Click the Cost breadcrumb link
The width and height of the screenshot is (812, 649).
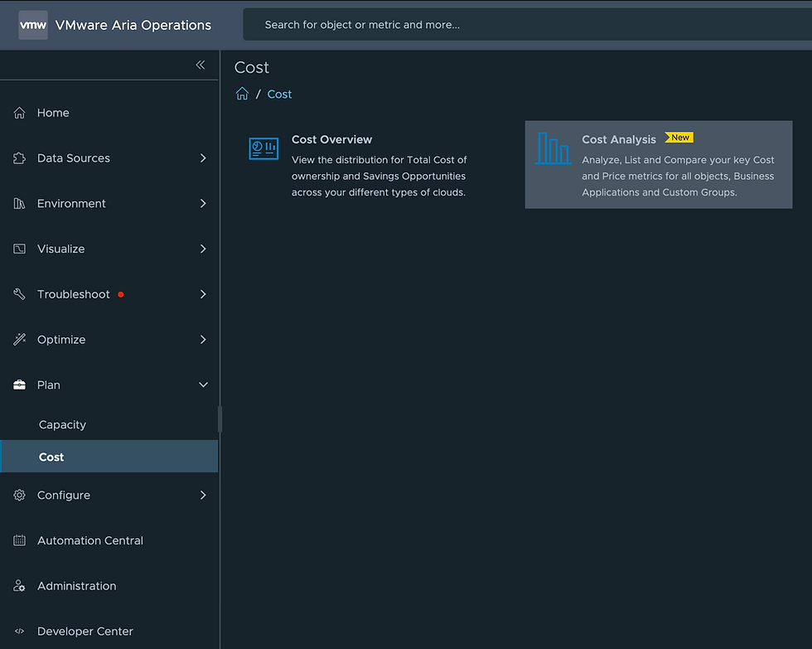coord(279,94)
